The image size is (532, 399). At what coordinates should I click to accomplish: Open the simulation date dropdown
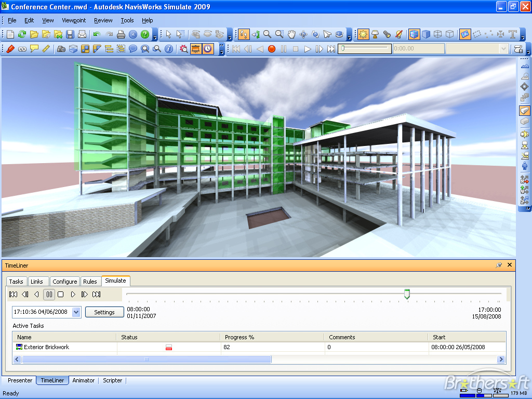click(x=76, y=312)
